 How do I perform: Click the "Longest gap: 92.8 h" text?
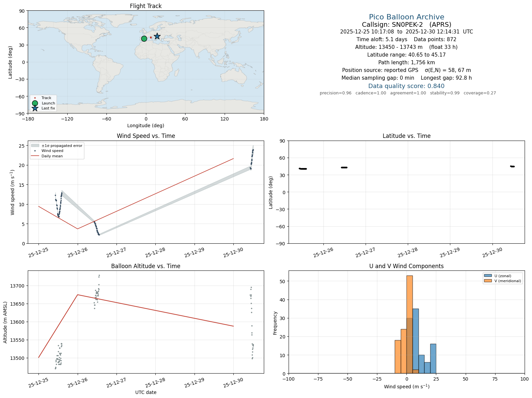pos(446,78)
